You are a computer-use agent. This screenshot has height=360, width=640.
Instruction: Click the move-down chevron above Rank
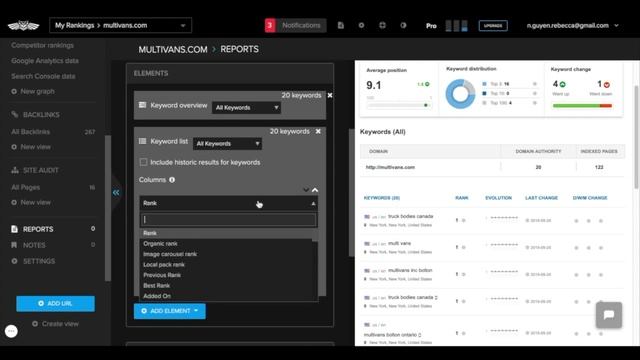coord(306,190)
